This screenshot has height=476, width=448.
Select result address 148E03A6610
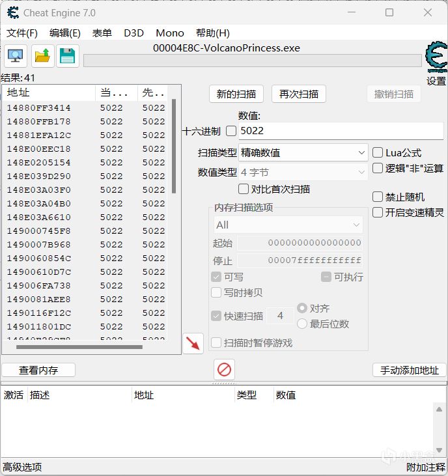(x=39, y=217)
